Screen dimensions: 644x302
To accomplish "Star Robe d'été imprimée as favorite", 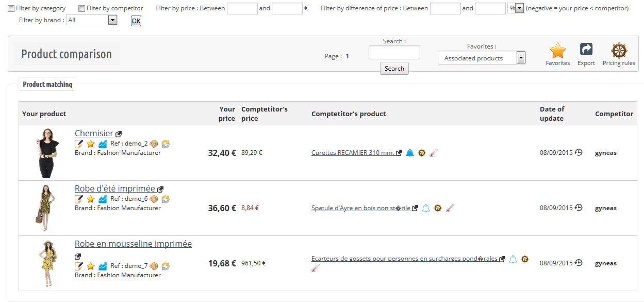I will 91,199.
